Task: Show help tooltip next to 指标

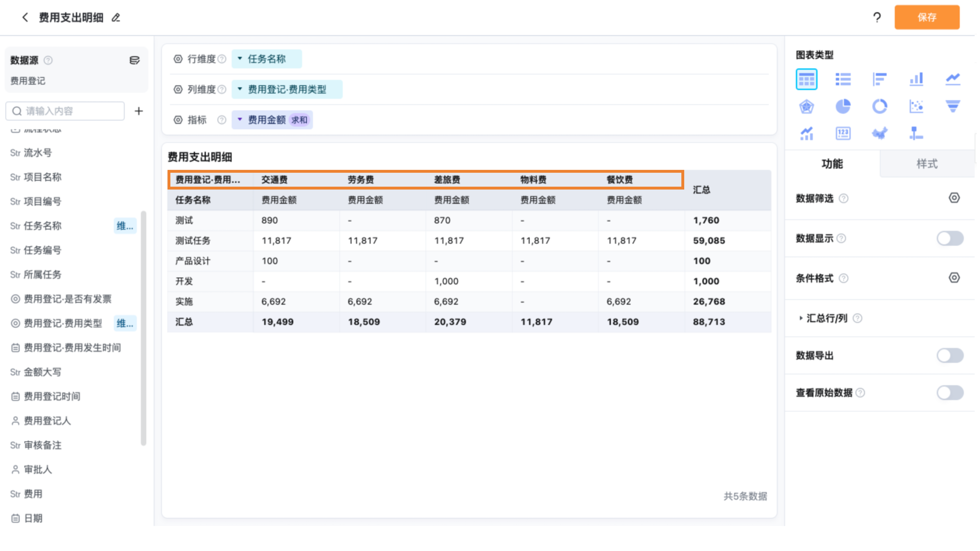Action: pyautogui.click(x=222, y=120)
